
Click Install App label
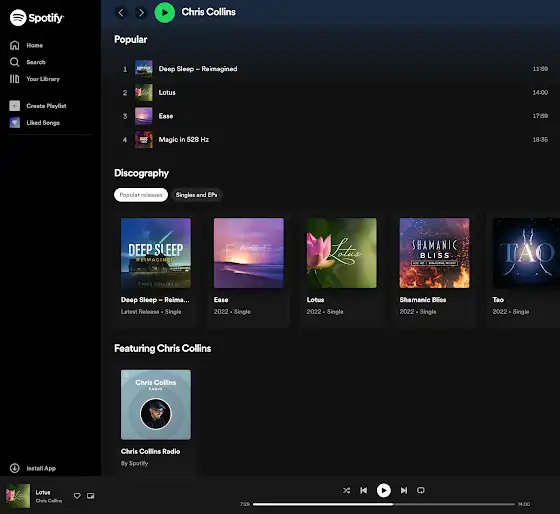point(41,468)
